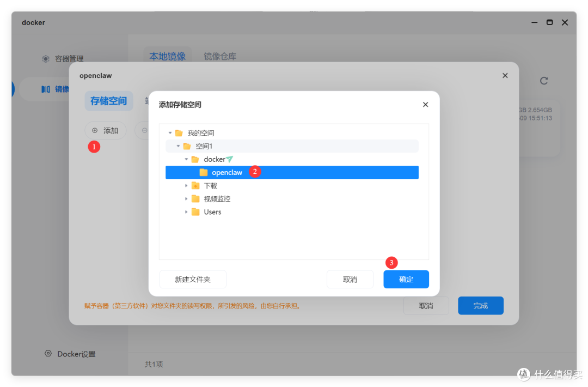Click the 下载 folder icon

[195, 185]
